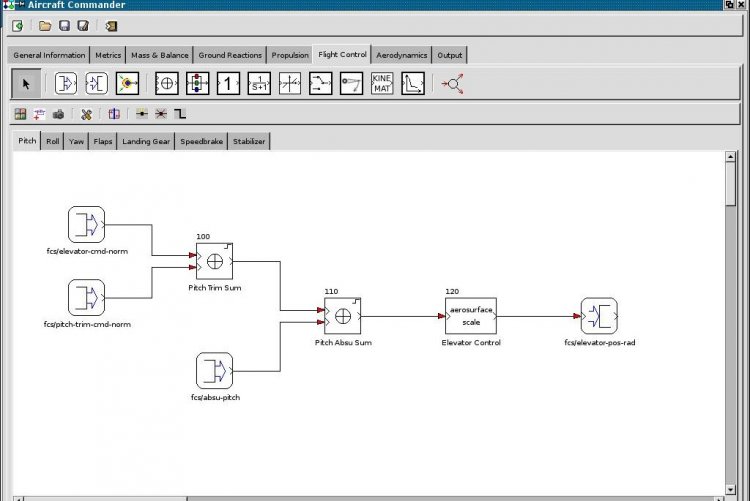The height and width of the screenshot is (501, 750).
Task: Select the switch block tool
Action: click(320, 84)
